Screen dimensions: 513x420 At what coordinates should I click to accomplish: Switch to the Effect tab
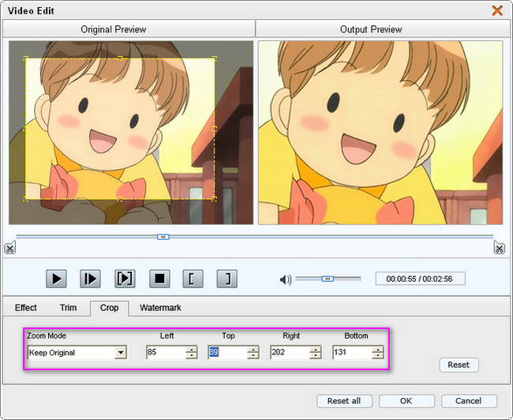(26, 308)
